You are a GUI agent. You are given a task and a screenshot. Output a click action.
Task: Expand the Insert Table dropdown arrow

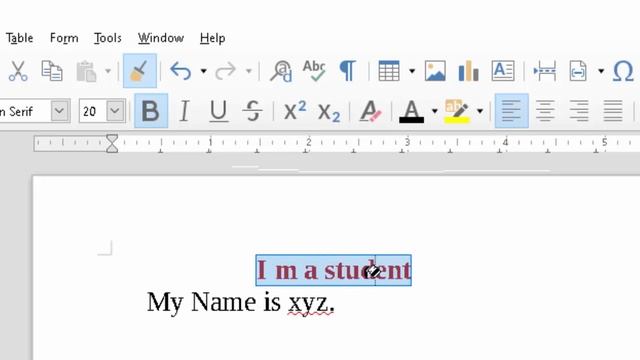point(412,71)
